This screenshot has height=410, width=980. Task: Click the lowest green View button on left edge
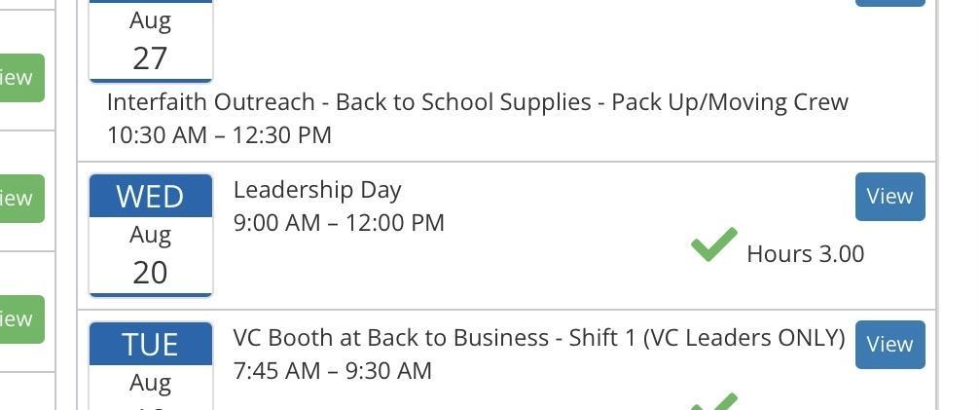click(x=18, y=319)
